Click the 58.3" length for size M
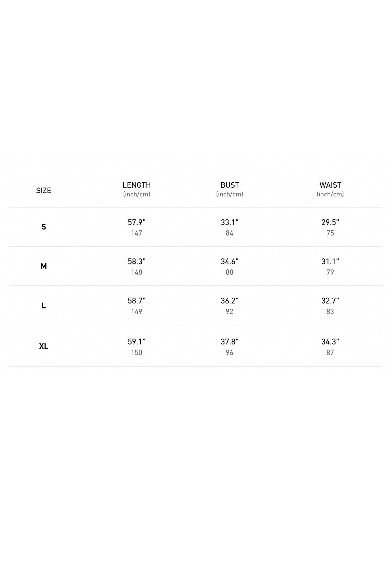392x588 pixels. pos(137,262)
